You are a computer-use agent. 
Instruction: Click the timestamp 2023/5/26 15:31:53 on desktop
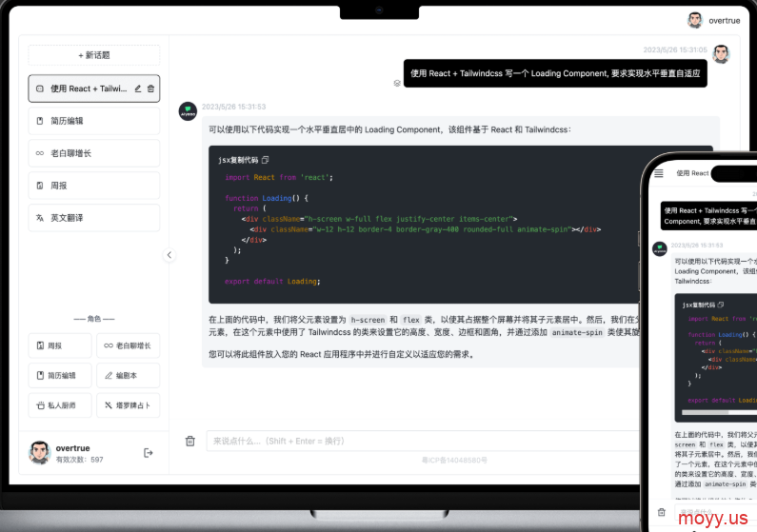click(x=233, y=107)
